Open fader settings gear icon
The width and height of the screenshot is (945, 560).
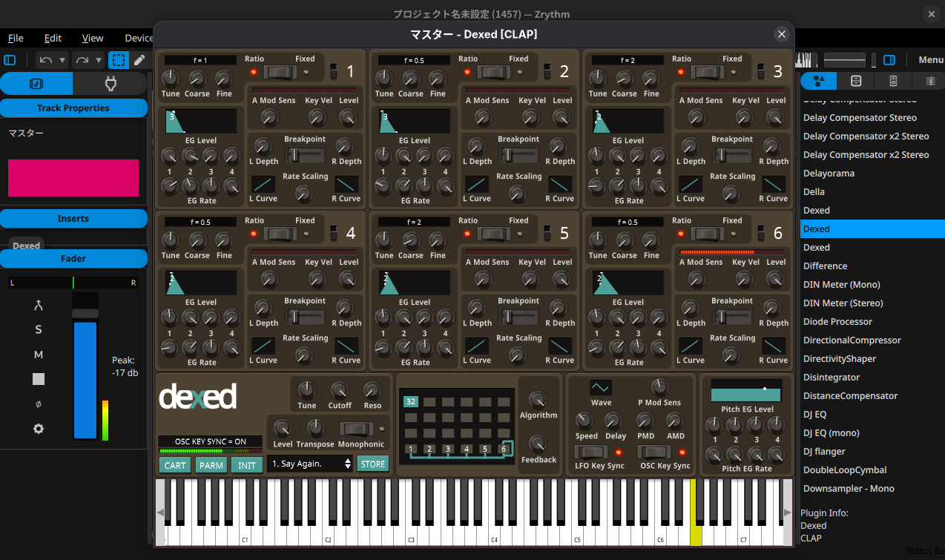pyautogui.click(x=39, y=429)
